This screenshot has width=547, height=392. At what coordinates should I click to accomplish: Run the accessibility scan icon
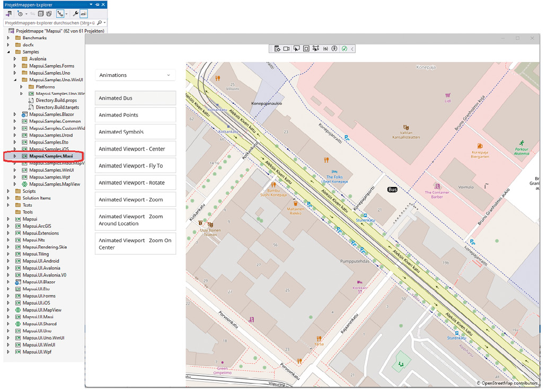(x=334, y=49)
